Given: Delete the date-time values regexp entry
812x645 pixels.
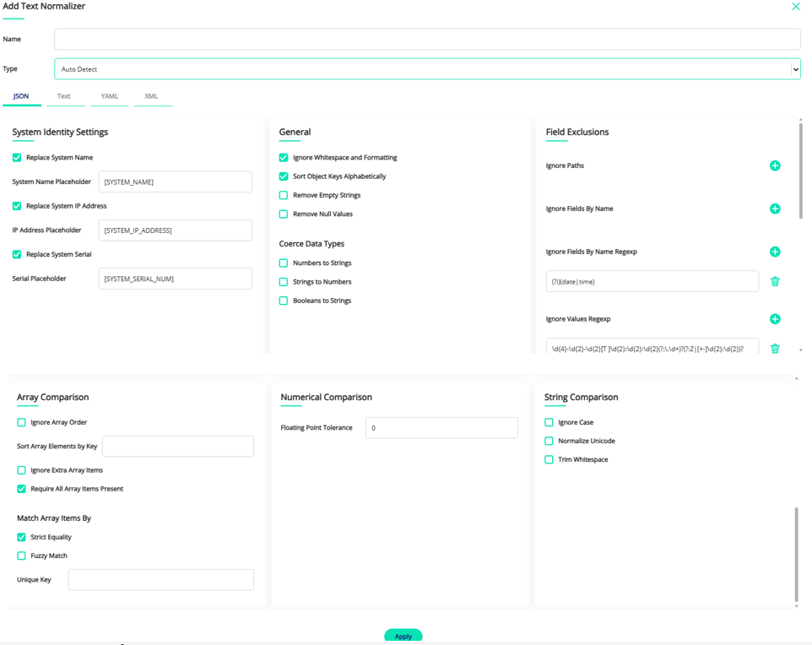Looking at the screenshot, I should click(775, 348).
